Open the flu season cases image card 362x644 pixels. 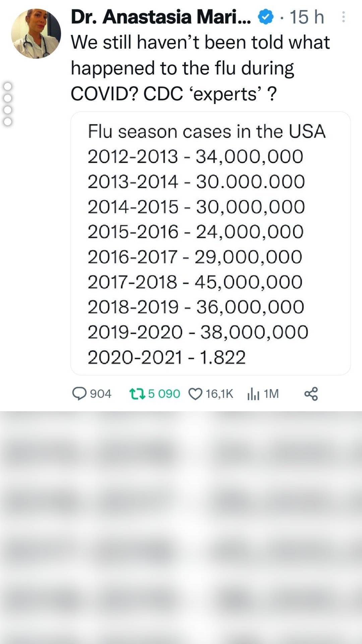210,243
